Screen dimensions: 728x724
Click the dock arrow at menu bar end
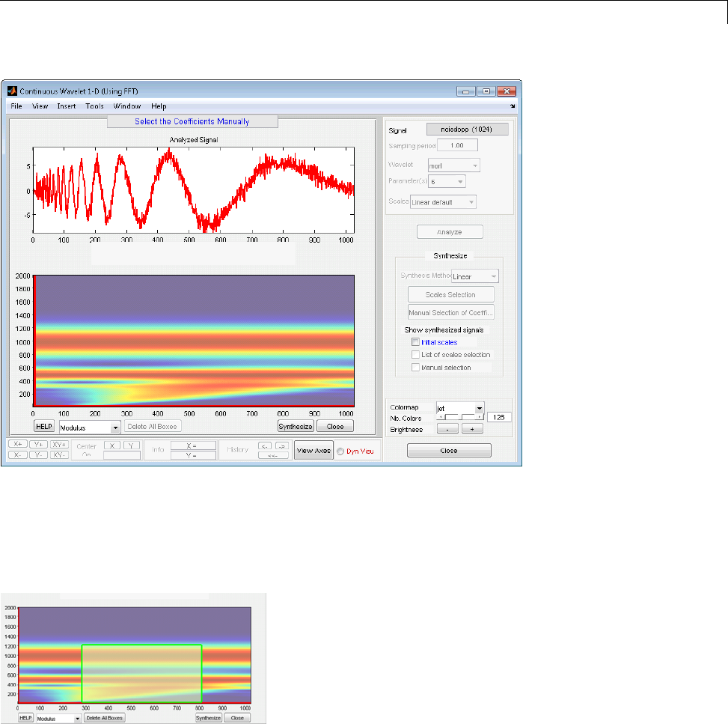click(x=512, y=106)
